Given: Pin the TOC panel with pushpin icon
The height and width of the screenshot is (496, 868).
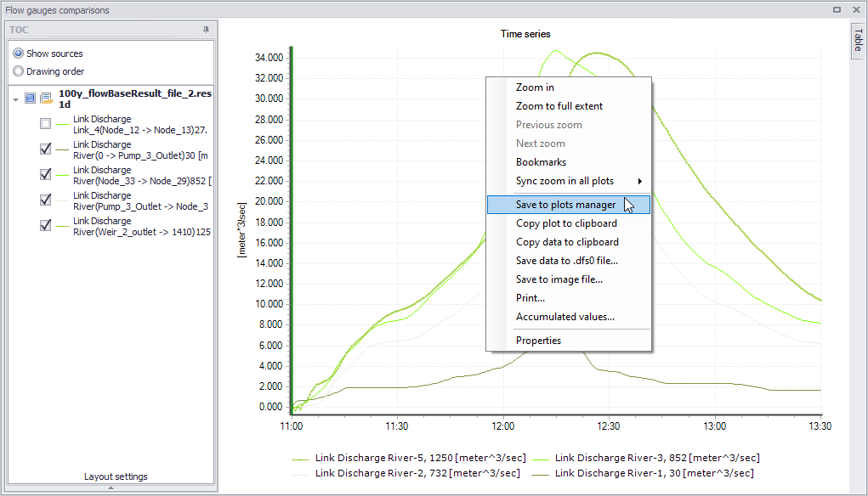Looking at the screenshot, I should coord(206,30).
